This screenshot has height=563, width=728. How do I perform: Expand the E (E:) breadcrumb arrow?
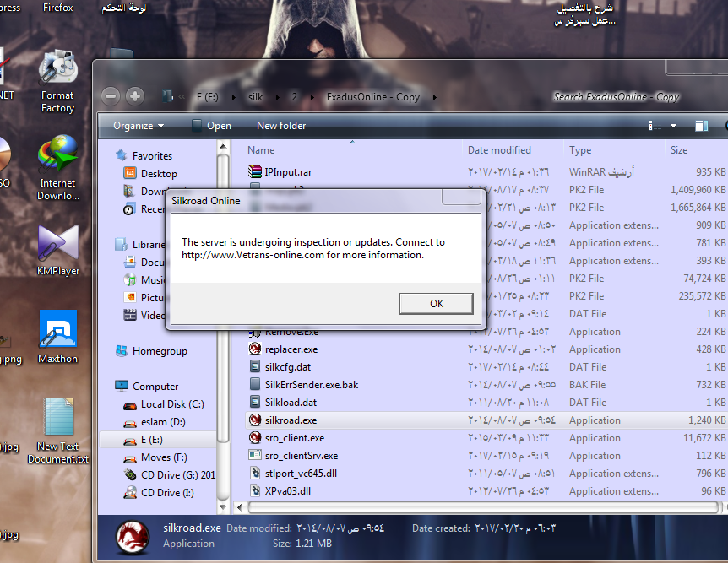[234, 97]
